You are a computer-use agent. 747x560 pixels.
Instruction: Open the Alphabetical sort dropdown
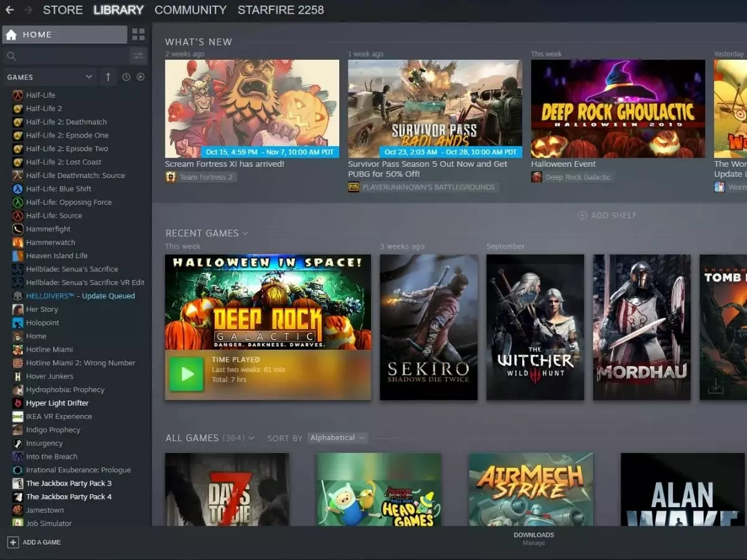click(x=337, y=437)
